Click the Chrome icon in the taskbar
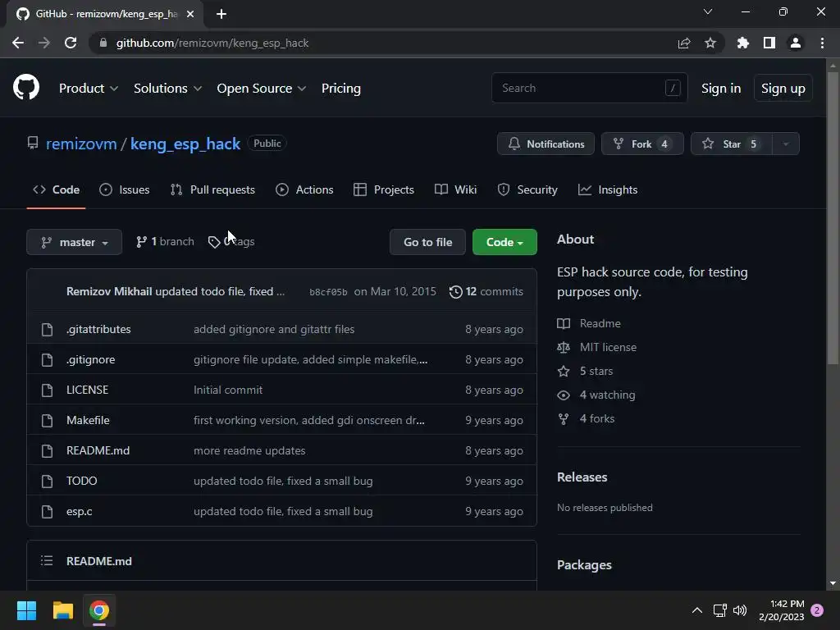 click(x=99, y=610)
